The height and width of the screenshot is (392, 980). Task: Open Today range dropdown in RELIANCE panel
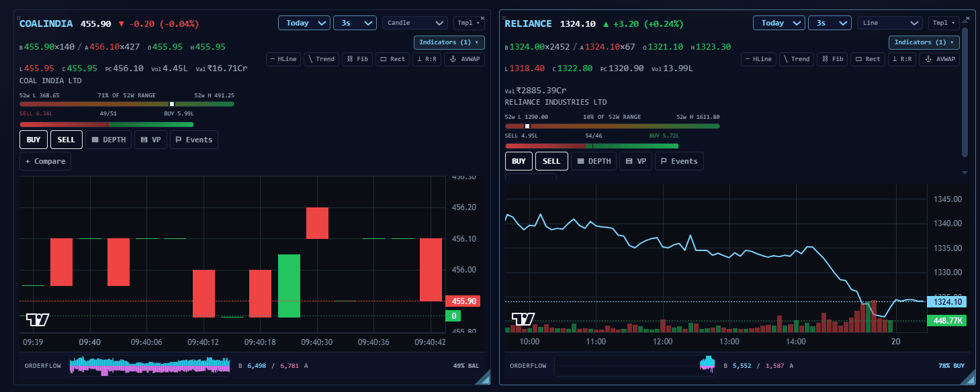click(779, 23)
